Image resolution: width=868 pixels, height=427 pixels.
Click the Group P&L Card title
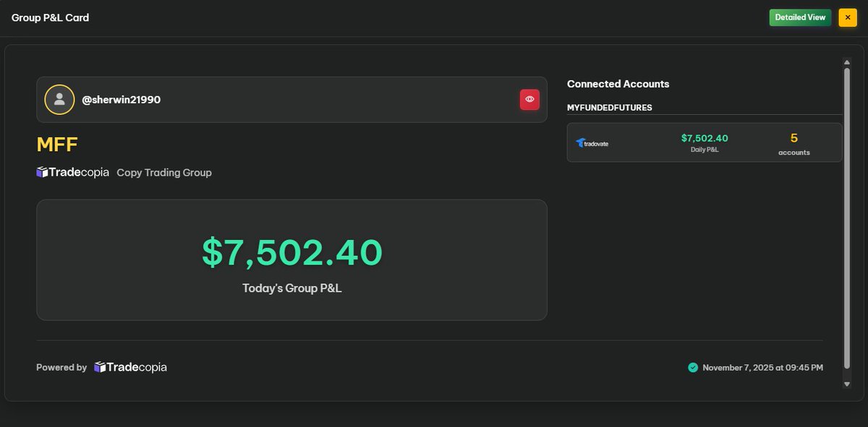pyautogui.click(x=51, y=17)
